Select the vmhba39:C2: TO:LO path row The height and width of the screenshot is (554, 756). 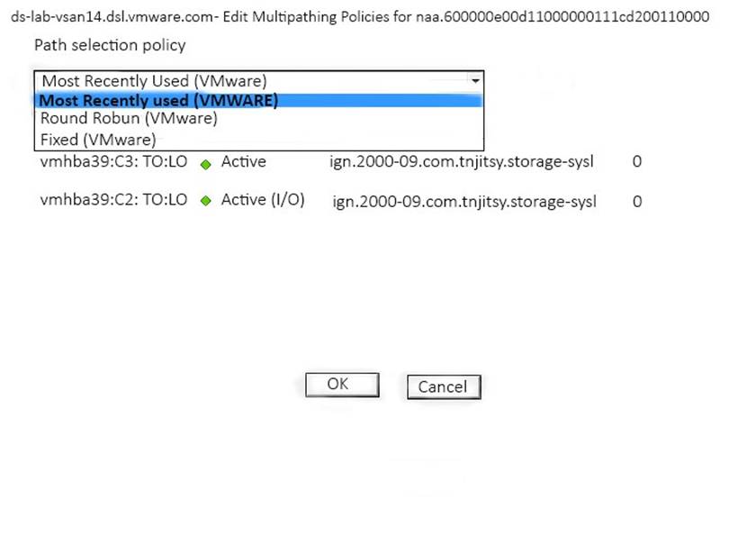coord(341,200)
